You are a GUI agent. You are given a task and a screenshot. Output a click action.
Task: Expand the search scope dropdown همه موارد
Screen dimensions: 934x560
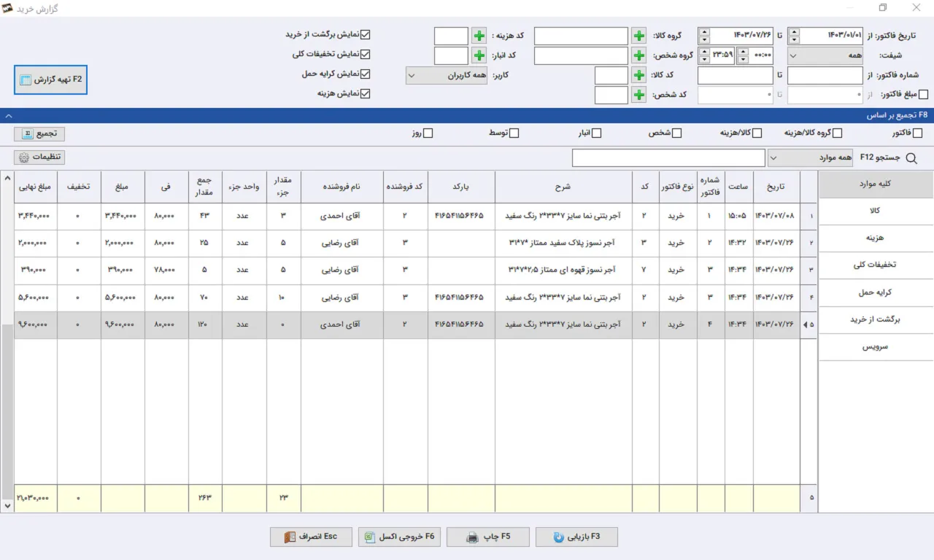(x=808, y=157)
